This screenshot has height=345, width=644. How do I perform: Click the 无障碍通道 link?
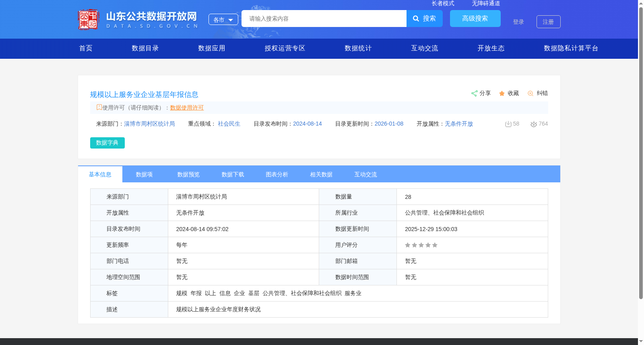(486, 3)
